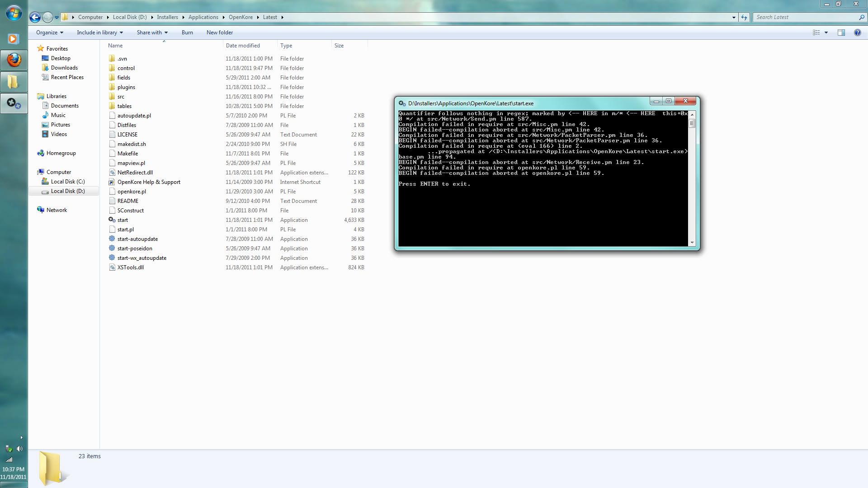Click the search magnifier icon
The height and width of the screenshot is (488, 868).
(861, 17)
